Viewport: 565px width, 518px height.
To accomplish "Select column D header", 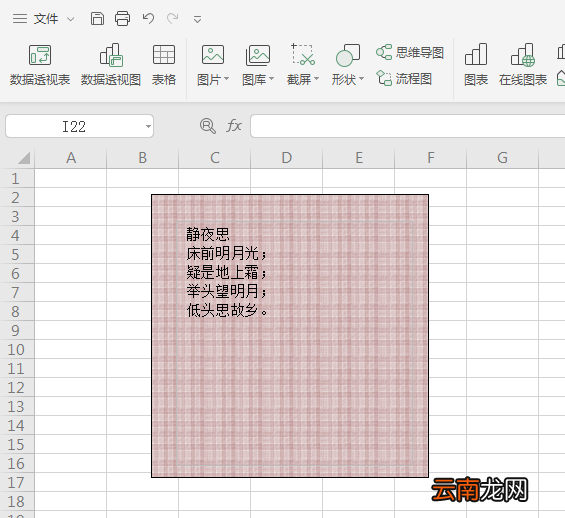I will (287, 158).
